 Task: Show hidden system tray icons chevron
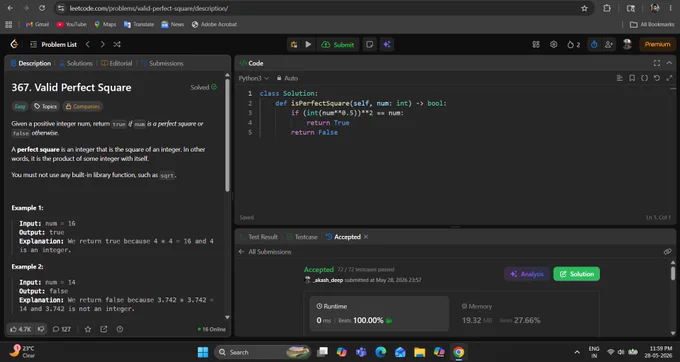click(577, 352)
